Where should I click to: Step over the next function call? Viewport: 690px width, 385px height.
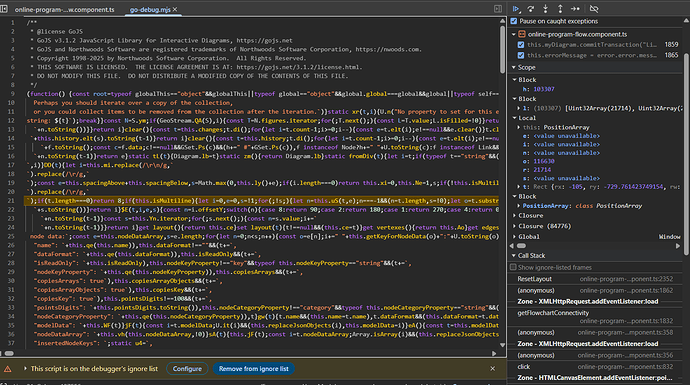531,9
